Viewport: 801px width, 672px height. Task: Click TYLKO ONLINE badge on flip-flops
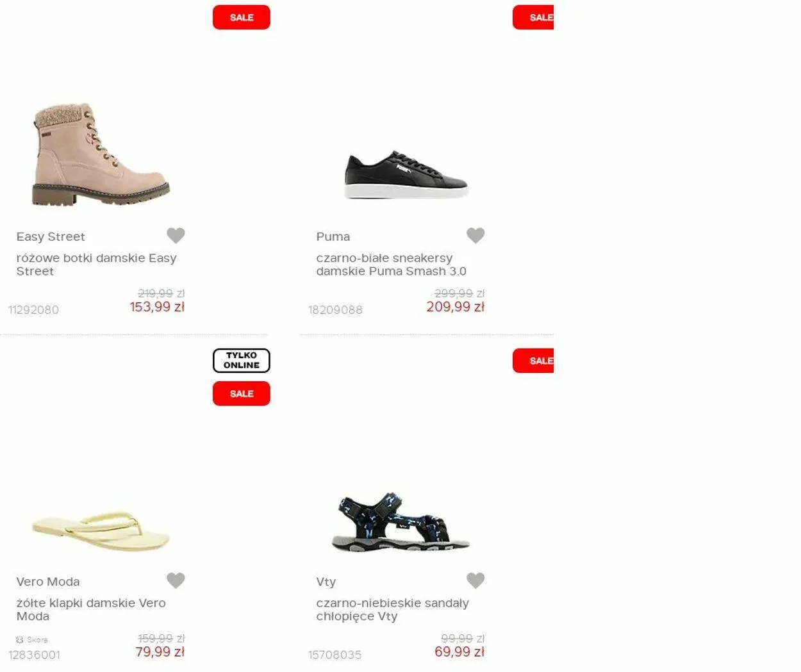click(242, 360)
